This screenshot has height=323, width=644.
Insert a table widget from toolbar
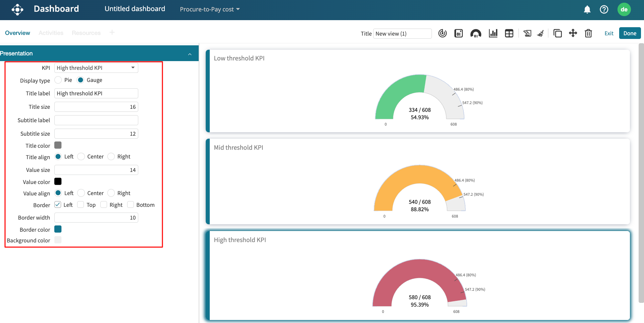click(509, 33)
